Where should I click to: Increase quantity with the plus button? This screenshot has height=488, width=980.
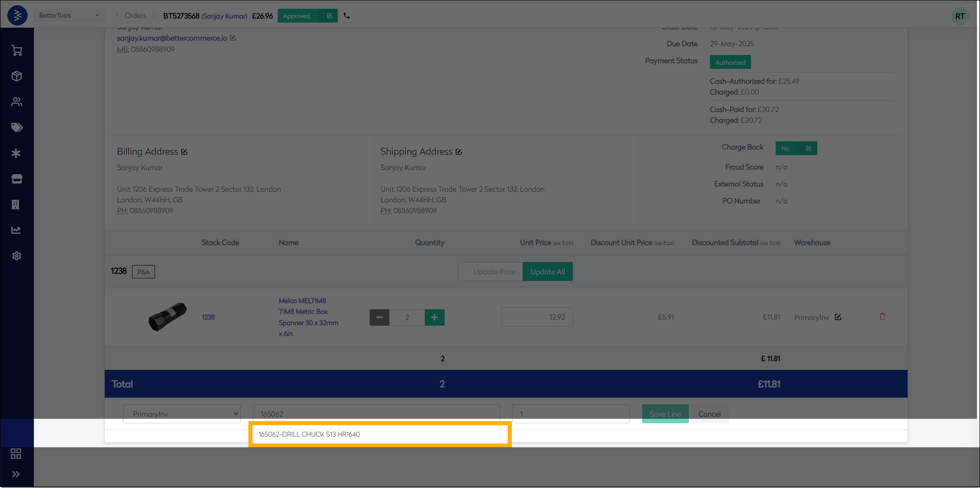[x=434, y=317]
